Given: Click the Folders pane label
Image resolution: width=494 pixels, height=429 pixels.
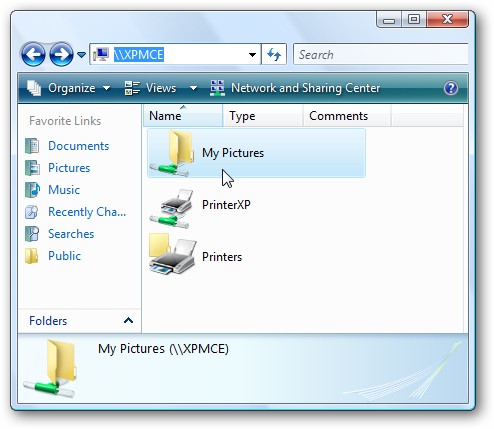Looking at the screenshot, I should tap(48, 321).
